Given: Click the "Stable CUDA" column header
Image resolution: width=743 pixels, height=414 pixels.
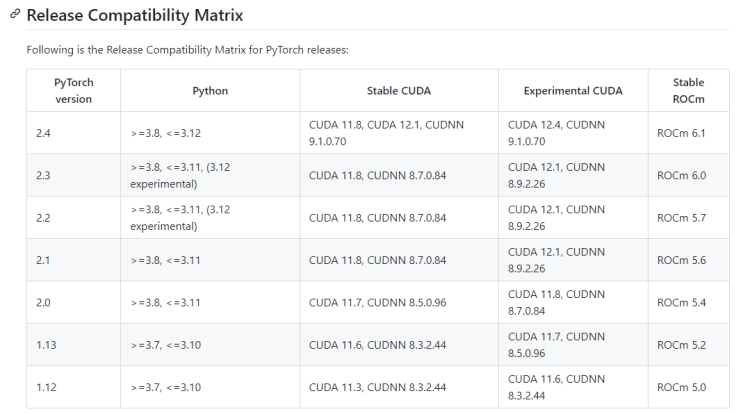Looking at the screenshot, I should click(x=399, y=90).
